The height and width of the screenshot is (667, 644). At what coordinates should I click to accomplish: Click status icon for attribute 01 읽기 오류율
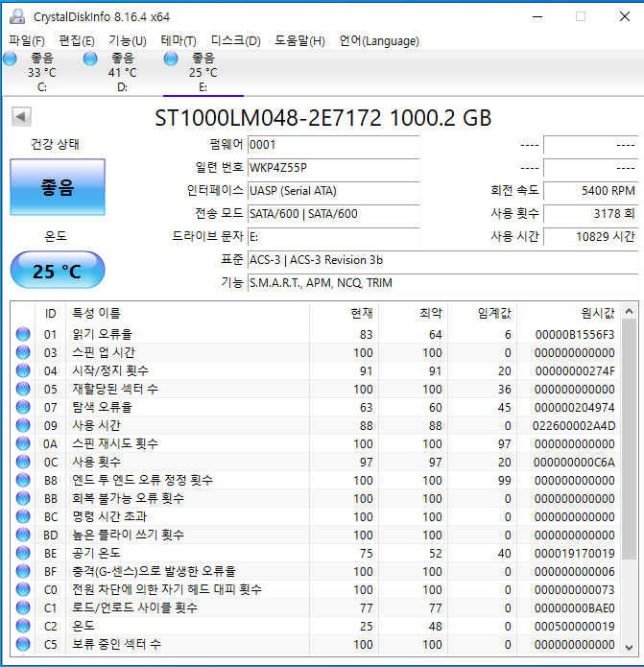click(23, 334)
